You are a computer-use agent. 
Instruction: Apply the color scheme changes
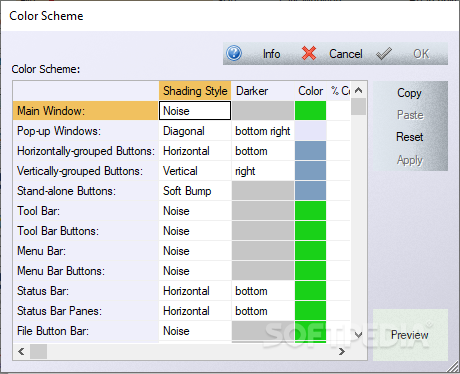[410, 160]
